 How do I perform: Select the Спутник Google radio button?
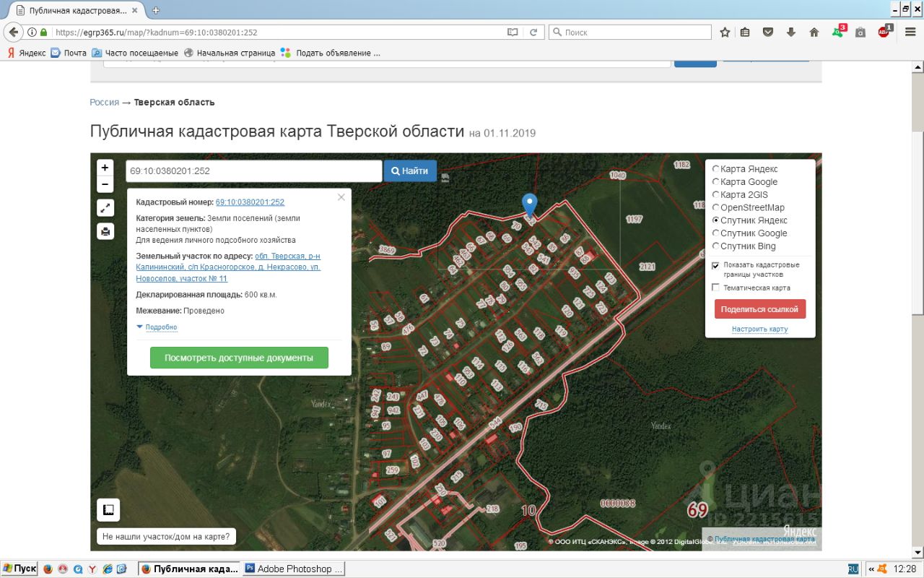716,233
